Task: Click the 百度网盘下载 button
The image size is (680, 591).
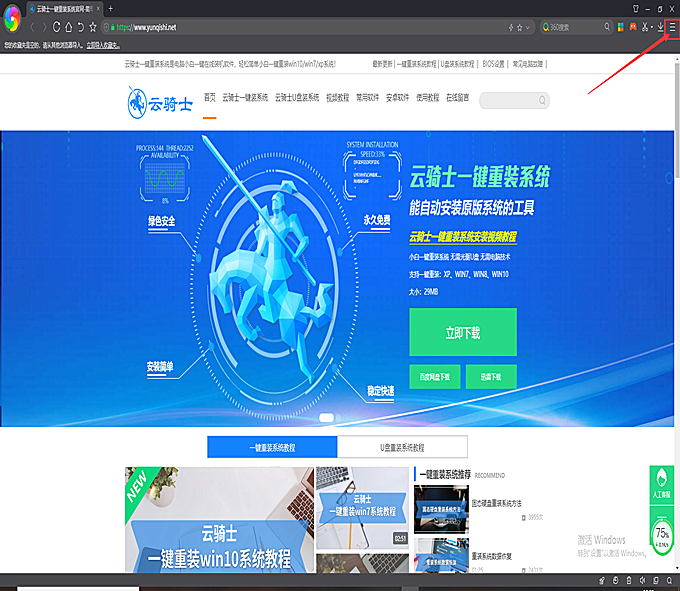Action: point(435,376)
